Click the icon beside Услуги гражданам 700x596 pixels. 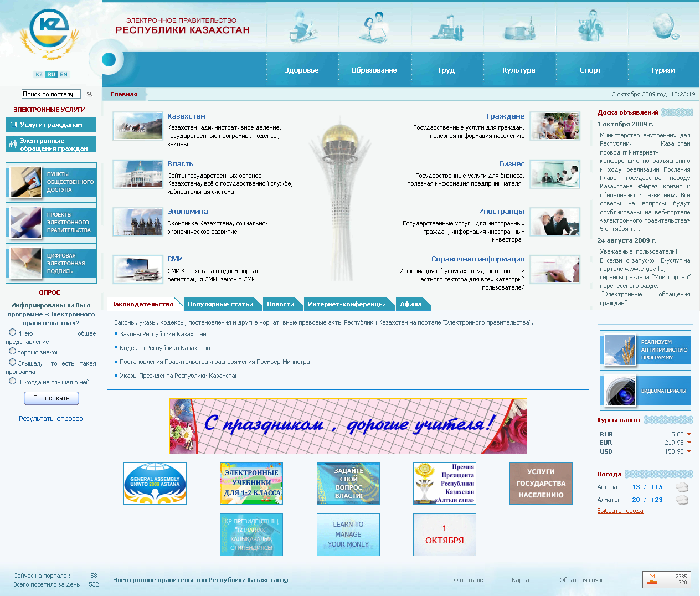13,125
